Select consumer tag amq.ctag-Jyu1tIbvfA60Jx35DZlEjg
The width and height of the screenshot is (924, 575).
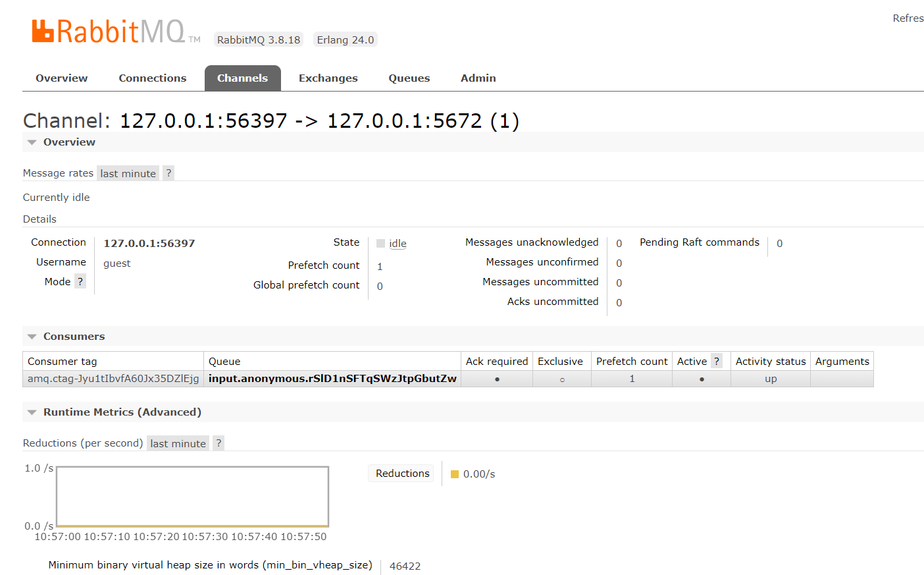113,379
